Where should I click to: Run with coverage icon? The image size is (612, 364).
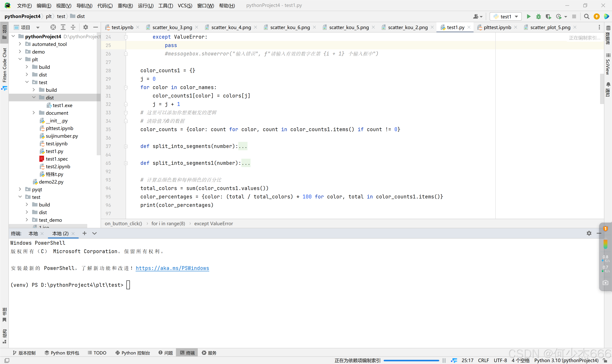pyautogui.click(x=548, y=16)
